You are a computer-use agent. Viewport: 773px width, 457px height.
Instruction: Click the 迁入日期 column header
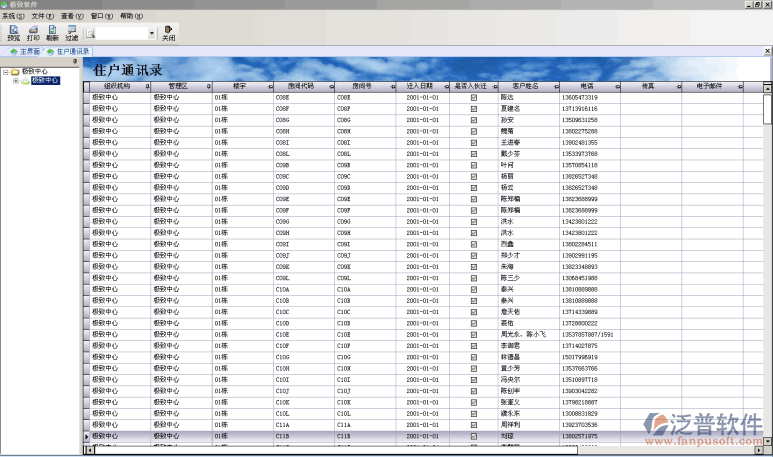coord(420,87)
